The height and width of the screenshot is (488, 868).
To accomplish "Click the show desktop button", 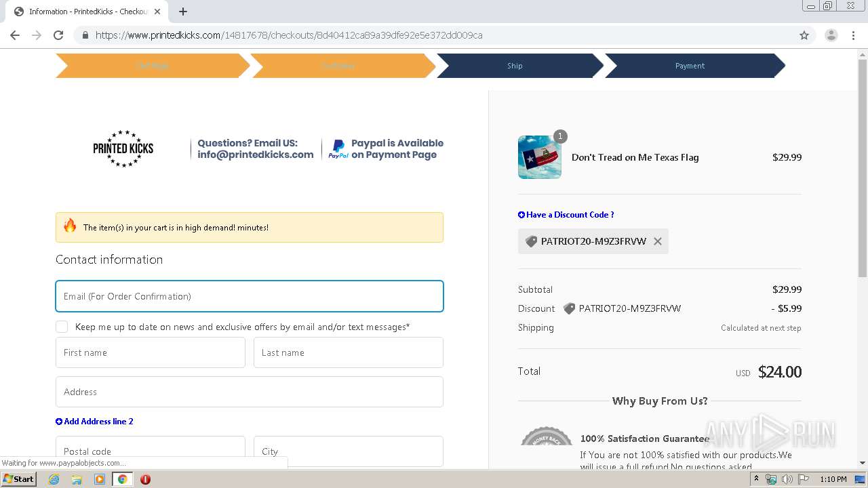I will (x=861, y=479).
